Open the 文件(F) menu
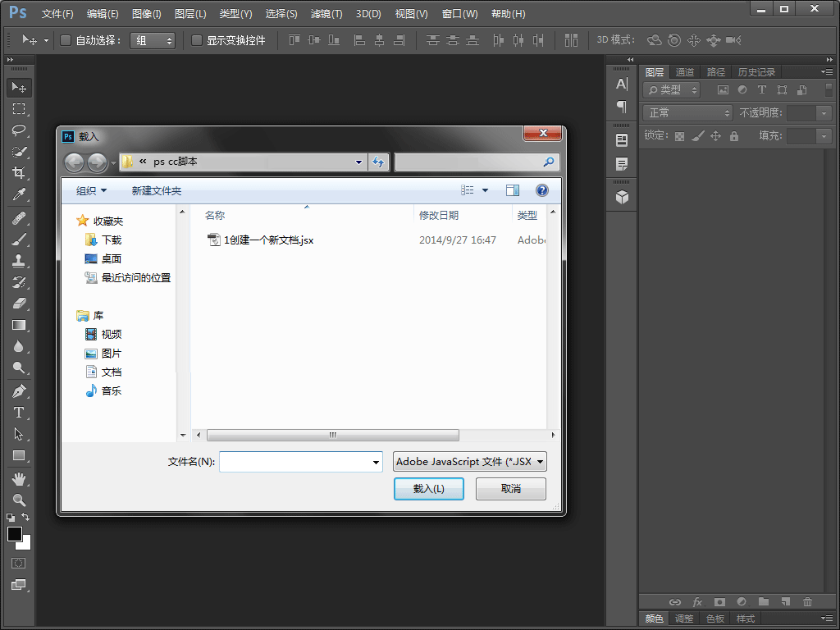The image size is (840, 630). [x=57, y=14]
